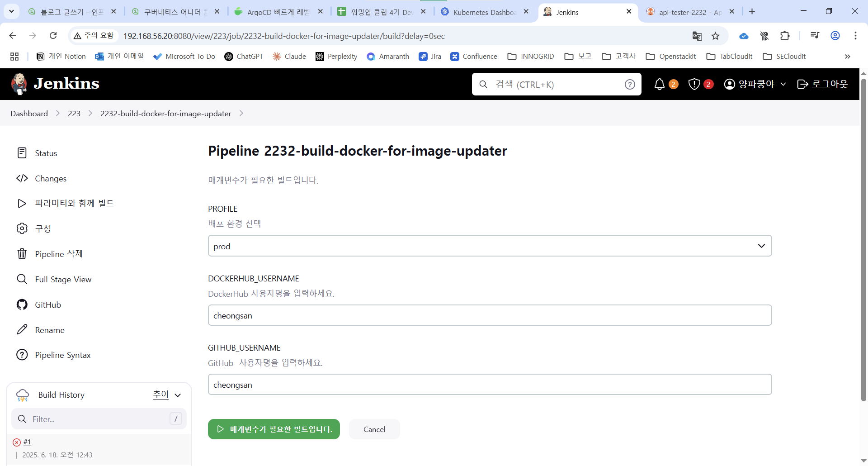
Task: Open the INNOGRID bookmark folder
Action: pos(531,56)
